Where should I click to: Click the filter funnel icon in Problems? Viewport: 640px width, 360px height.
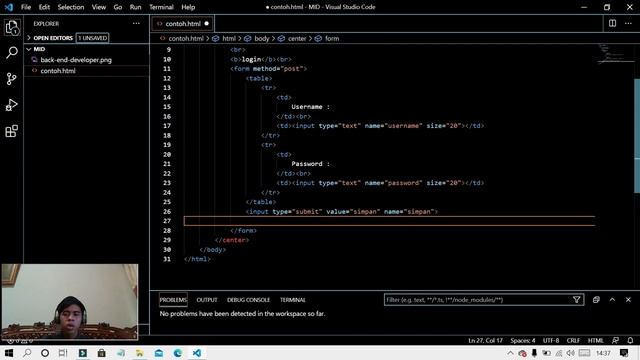576,300
